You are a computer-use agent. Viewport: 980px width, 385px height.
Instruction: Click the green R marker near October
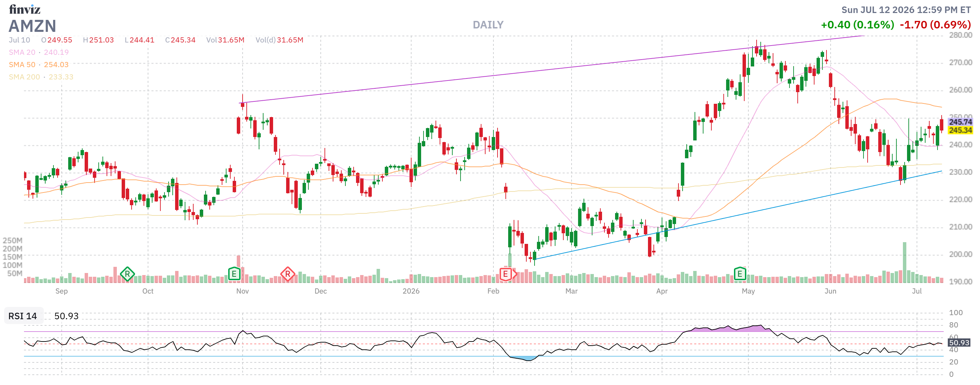pyautogui.click(x=127, y=274)
